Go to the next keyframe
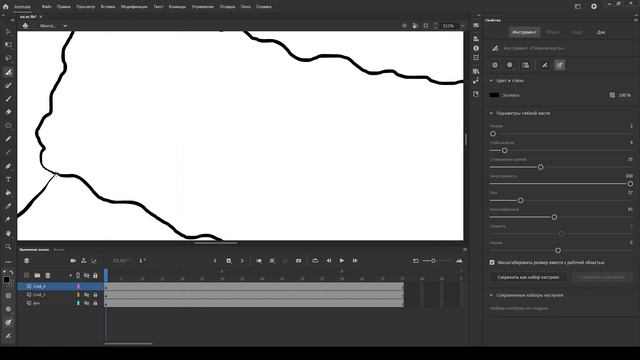The width and height of the screenshot is (640, 360). click(x=242, y=261)
